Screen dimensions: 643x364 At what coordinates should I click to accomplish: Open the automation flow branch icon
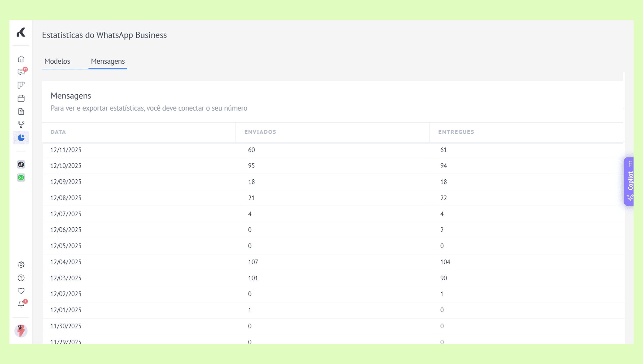(x=21, y=125)
